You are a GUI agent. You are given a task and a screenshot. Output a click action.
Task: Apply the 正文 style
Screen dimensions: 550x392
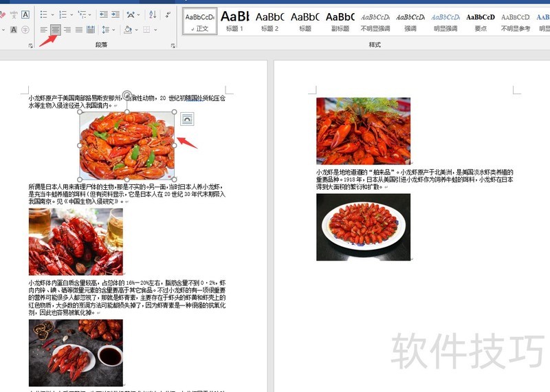200,21
